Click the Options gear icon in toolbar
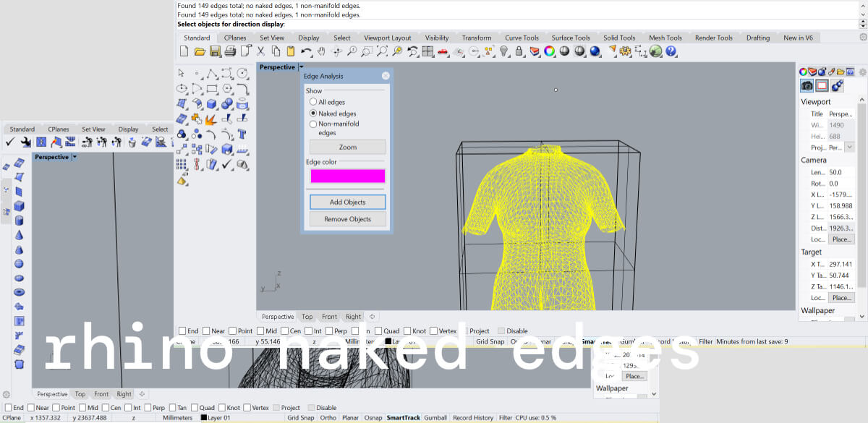 click(x=626, y=51)
